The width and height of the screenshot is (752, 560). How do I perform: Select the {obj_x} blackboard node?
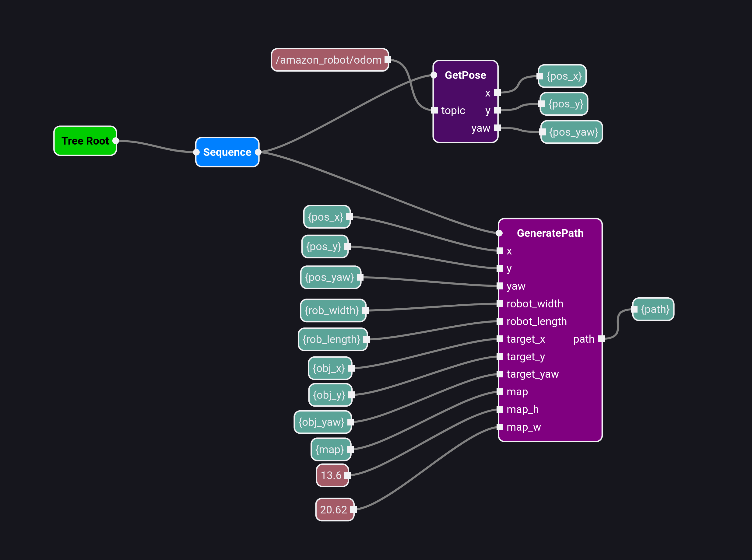tap(330, 368)
